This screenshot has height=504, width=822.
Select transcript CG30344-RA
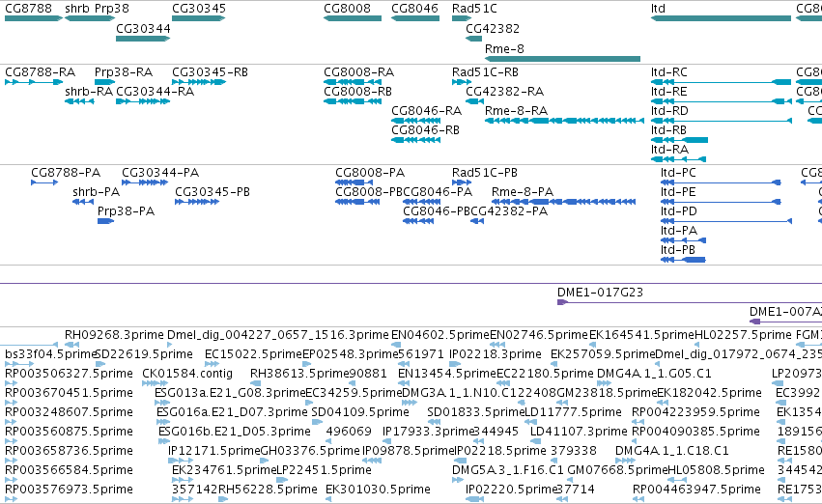click(143, 101)
